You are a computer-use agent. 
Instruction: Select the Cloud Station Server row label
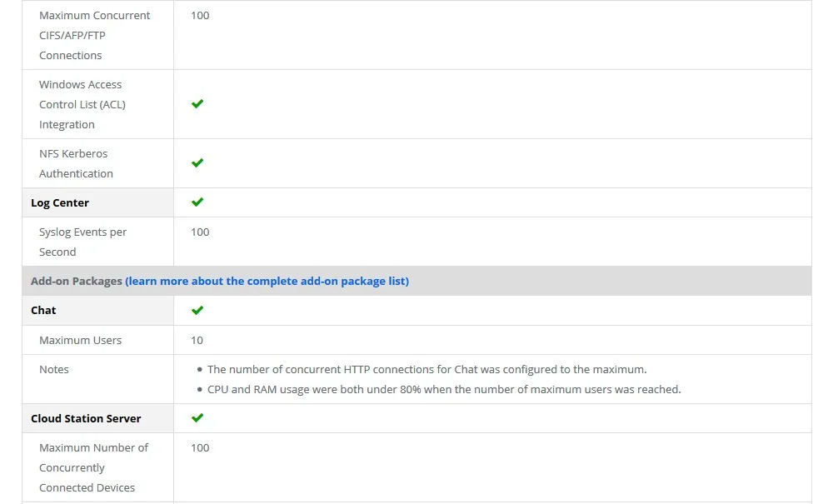[x=86, y=418]
